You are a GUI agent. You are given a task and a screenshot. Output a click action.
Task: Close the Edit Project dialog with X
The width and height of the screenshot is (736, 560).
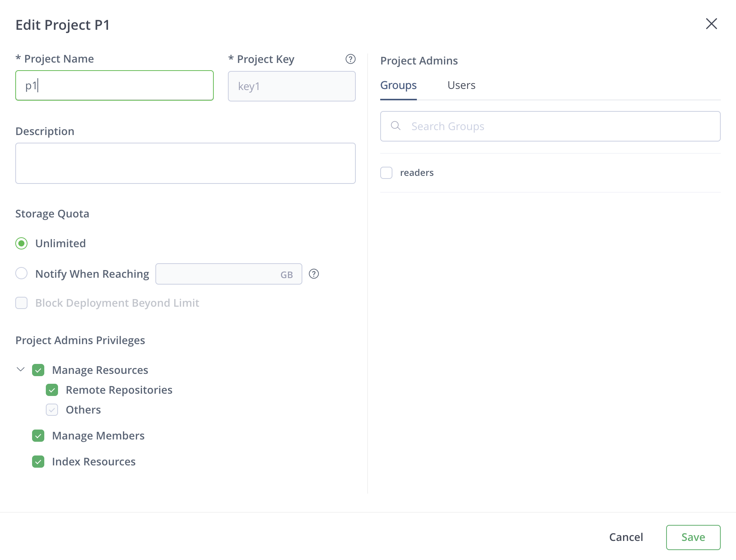click(711, 24)
